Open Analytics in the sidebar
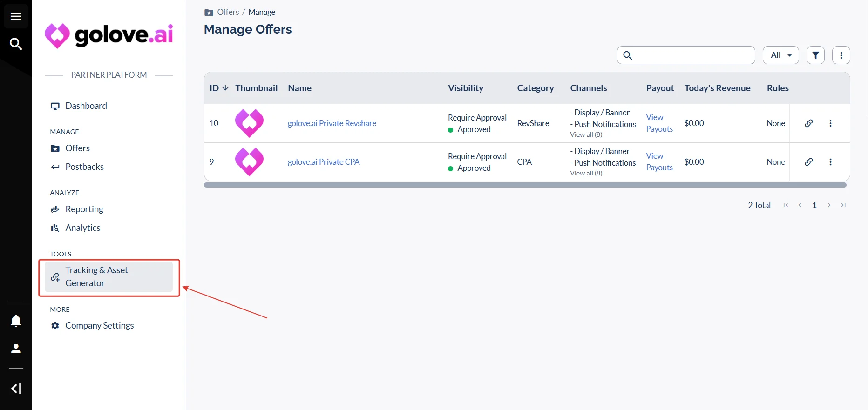The height and width of the screenshot is (410, 868). coord(83,228)
